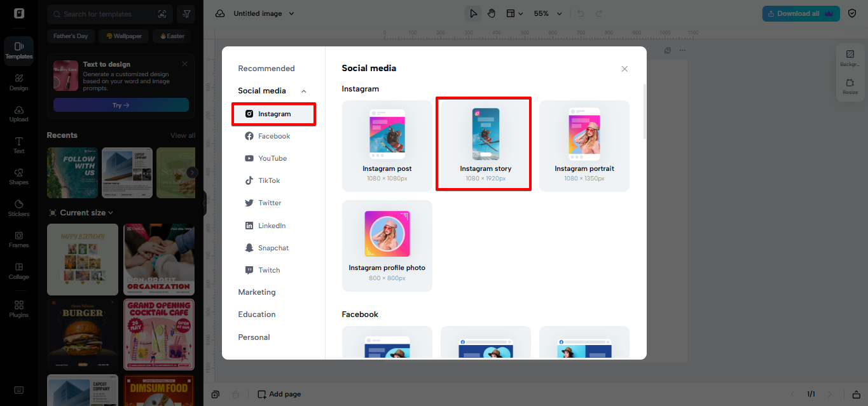Open the Follow With Us recent template
Image resolution: width=868 pixels, height=406 pixels.
72,173
